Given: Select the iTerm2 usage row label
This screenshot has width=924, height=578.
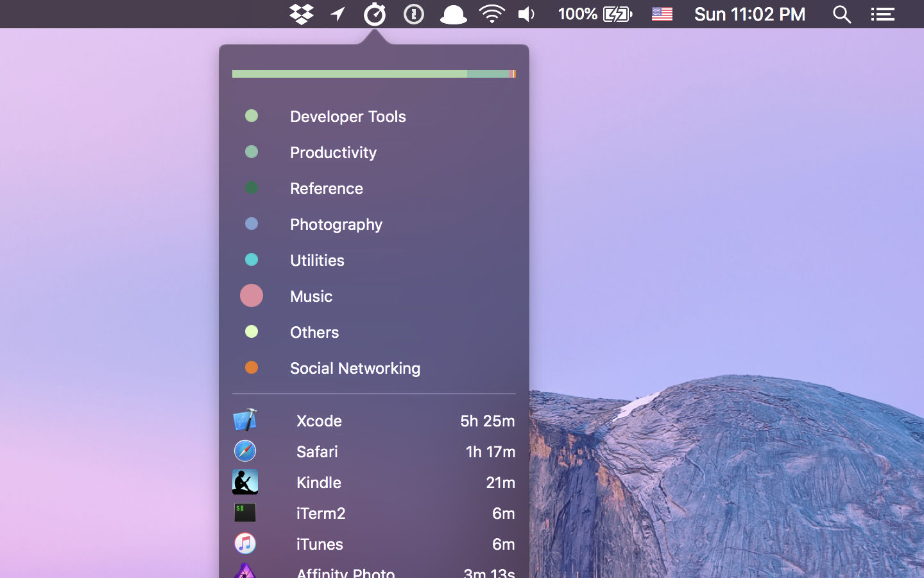Looking at the screenshot, I should click(x=321, y=513).
